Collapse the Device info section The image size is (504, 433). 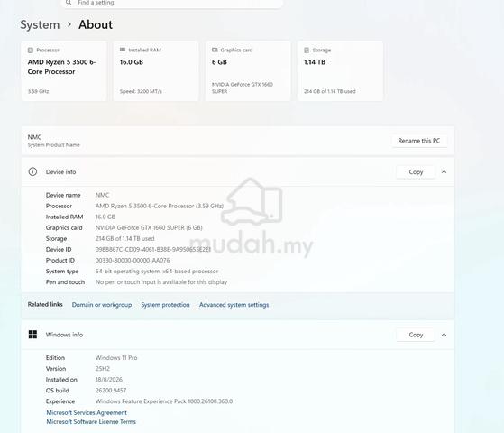[x=444, y=172]
